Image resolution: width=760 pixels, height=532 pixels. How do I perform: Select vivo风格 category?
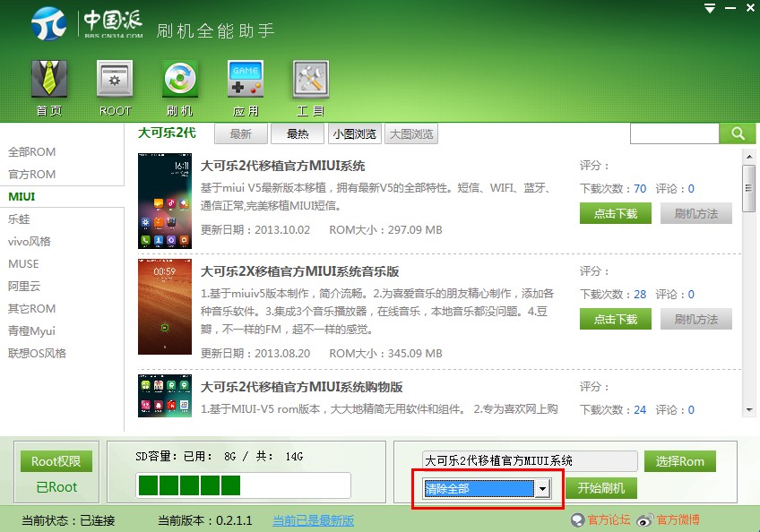coord(29,241)
